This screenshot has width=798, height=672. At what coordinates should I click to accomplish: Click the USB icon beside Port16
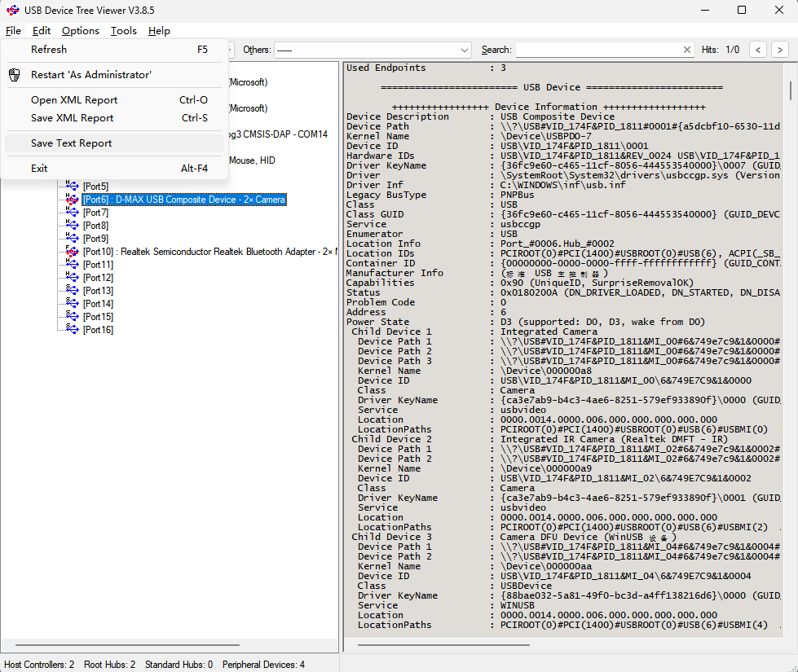pos(73,330)
